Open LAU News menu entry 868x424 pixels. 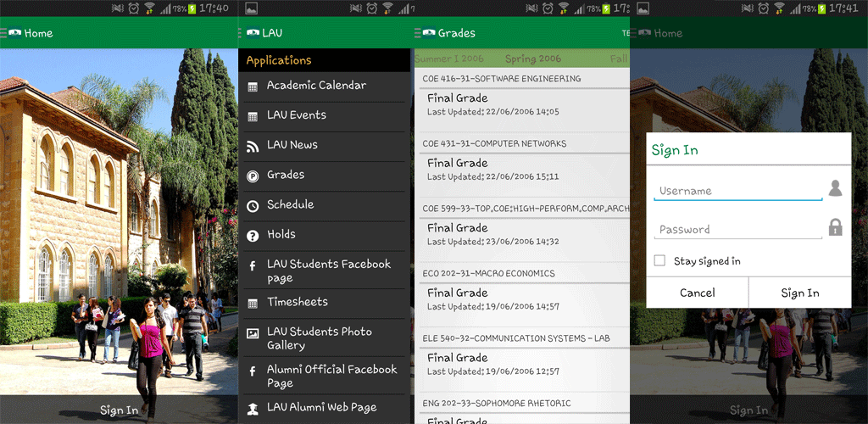click(325, 147)
